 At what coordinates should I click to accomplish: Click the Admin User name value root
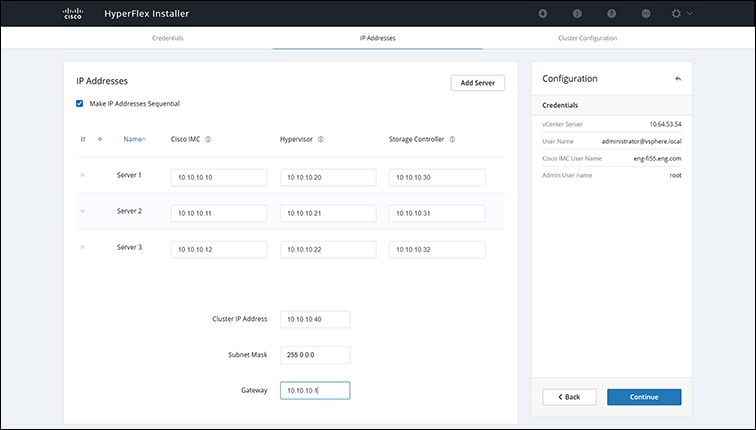(x=675, y=175)
